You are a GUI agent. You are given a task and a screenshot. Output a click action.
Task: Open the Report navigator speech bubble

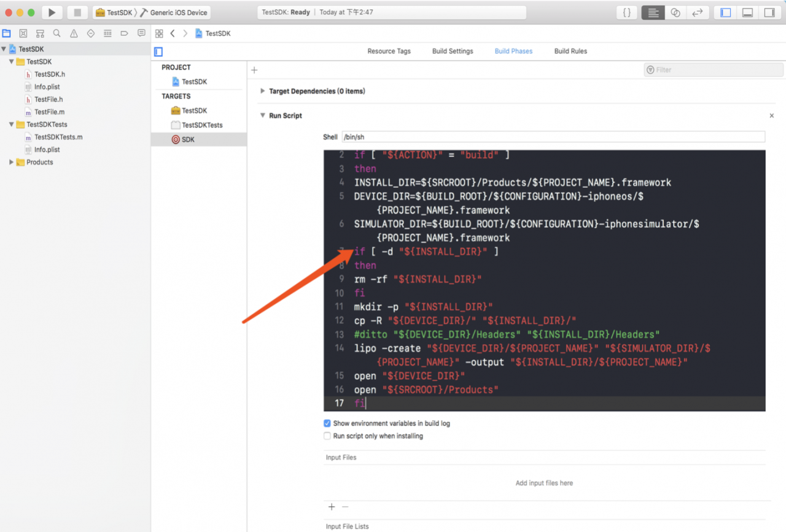tap(141, 33)
